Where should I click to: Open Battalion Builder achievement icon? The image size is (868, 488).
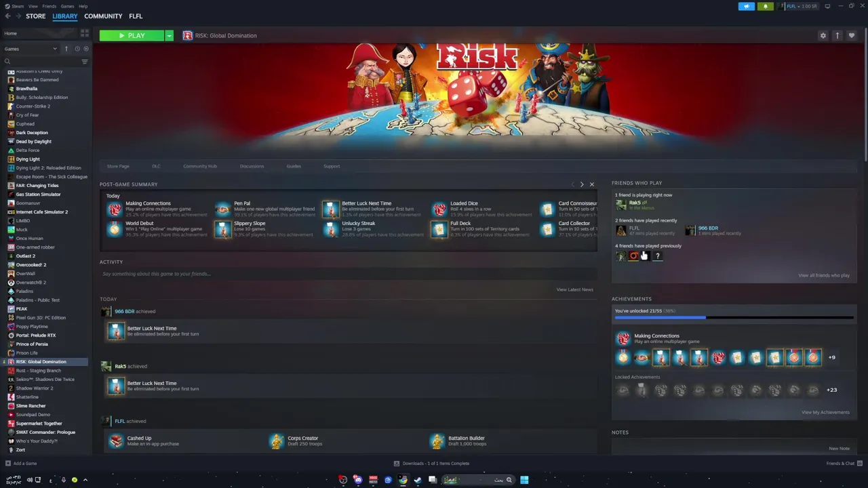click(437, 441)
